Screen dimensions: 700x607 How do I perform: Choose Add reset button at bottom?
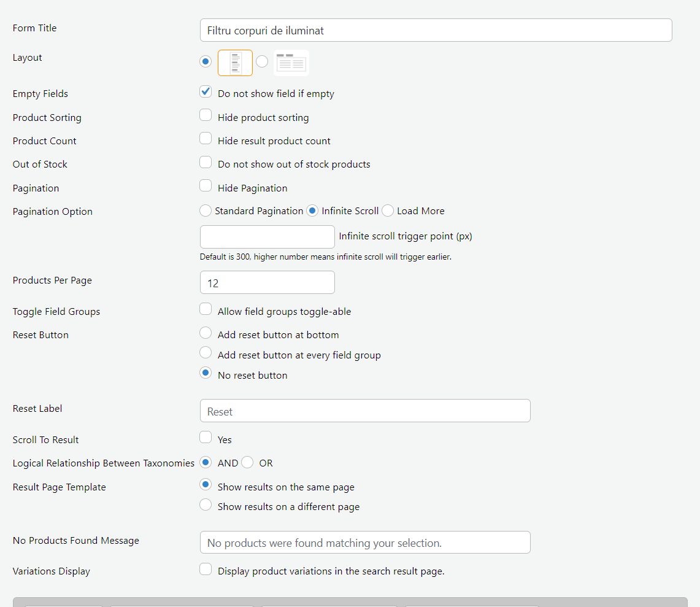click(x=206, y=332)
